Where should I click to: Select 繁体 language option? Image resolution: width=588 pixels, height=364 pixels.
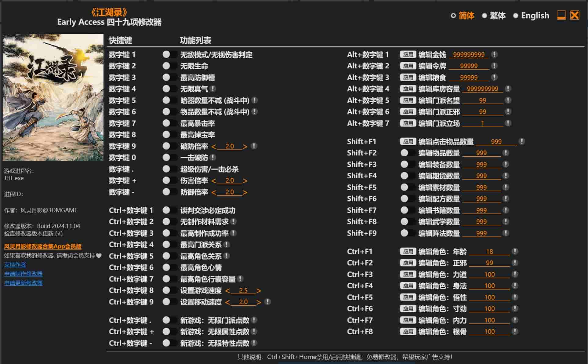tap(497, 16)
